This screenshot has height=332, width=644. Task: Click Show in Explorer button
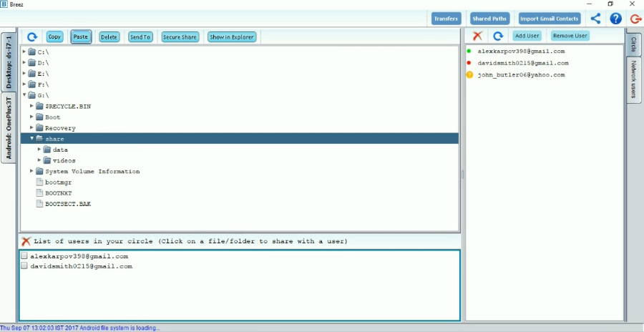pyautogui.click(x=232, y=37)
